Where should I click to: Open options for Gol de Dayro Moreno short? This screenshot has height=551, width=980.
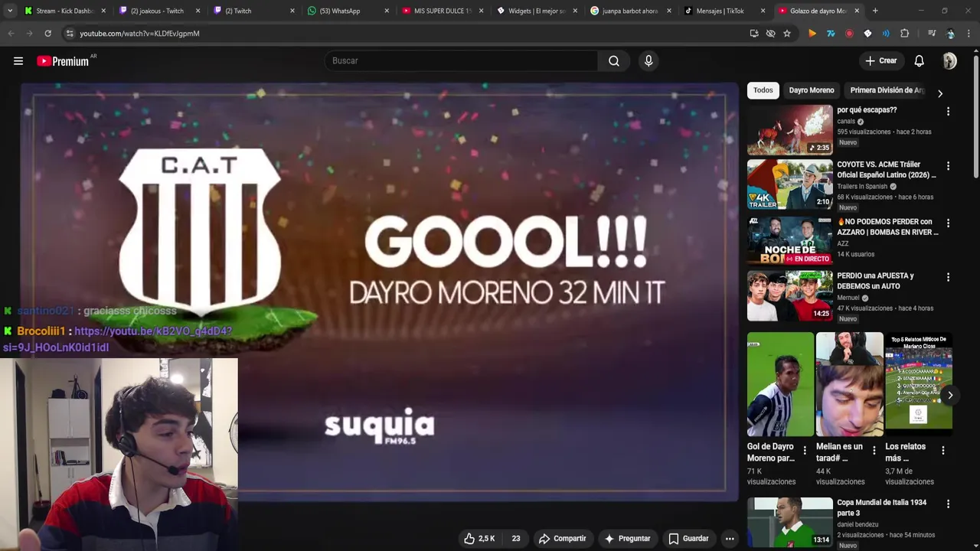tap(805, 451)
